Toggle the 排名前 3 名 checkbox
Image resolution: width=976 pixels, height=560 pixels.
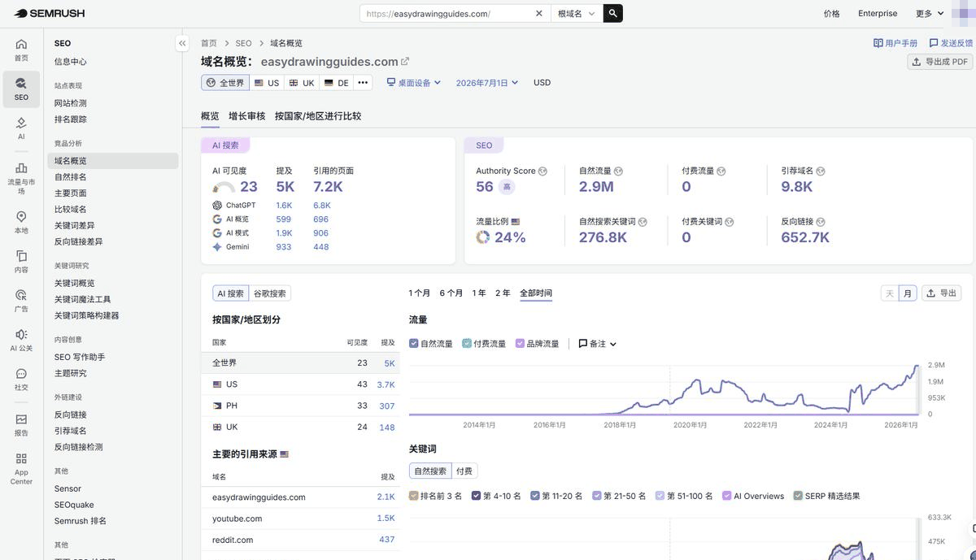(414, 496)
